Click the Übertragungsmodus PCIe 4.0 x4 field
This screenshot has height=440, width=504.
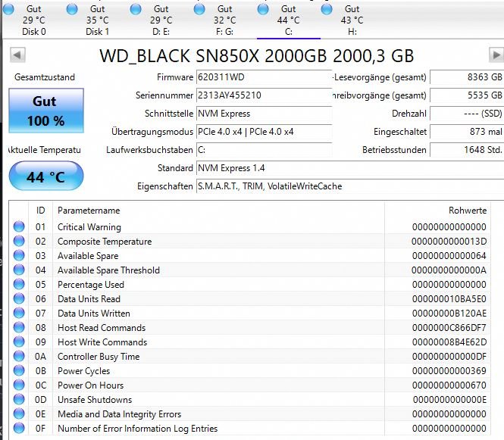point(264,132)
